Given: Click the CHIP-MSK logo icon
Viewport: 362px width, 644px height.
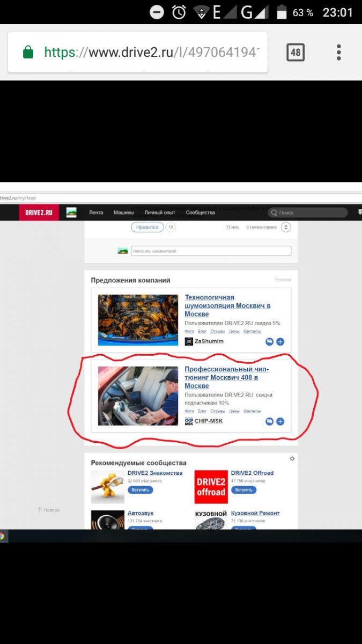Looking at the screenshot, I should [189, 421].
